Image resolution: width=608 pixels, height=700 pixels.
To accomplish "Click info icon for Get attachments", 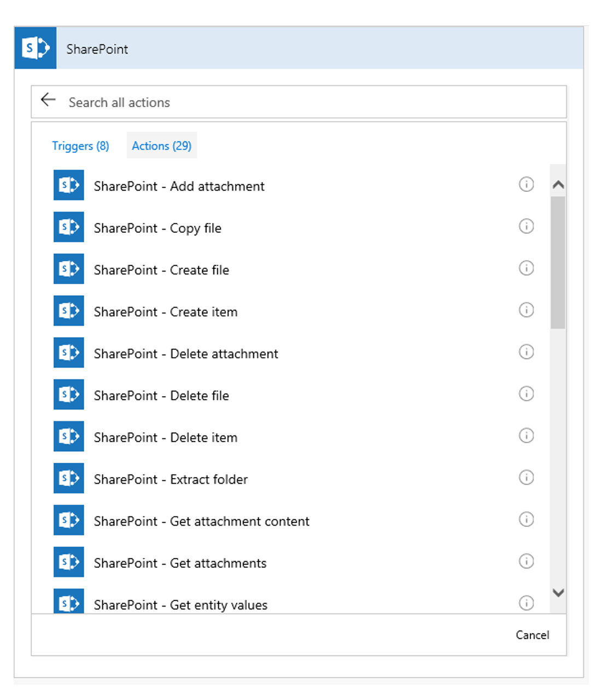I will point(526,561).
